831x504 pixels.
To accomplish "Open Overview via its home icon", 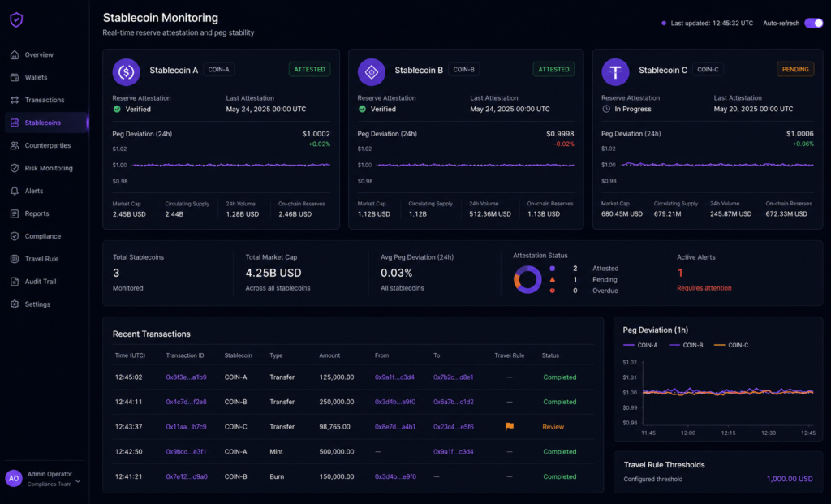I will [x=15, y=54].
